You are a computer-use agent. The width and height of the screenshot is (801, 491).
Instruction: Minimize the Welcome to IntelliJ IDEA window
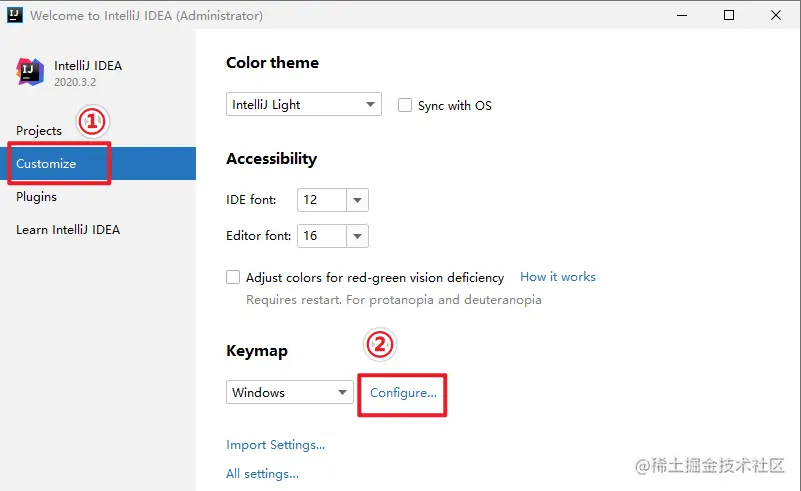coord(682,15)
